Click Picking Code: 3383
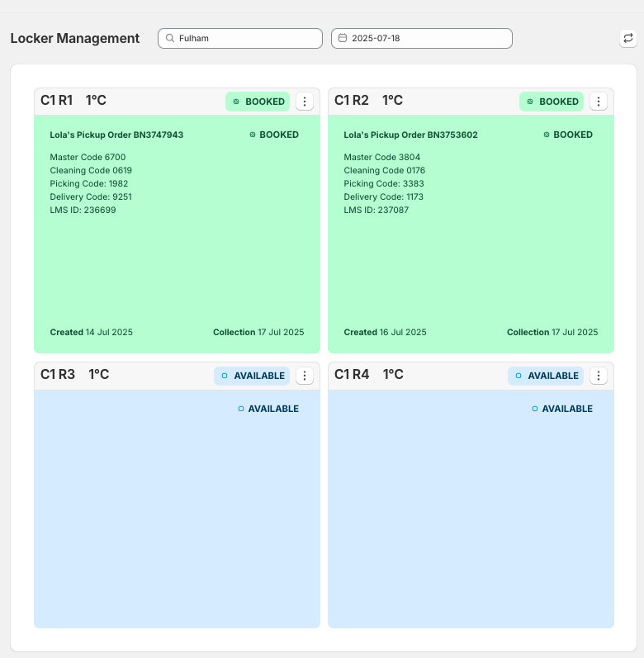Screen dimensions: 644x658 [384, 183]
